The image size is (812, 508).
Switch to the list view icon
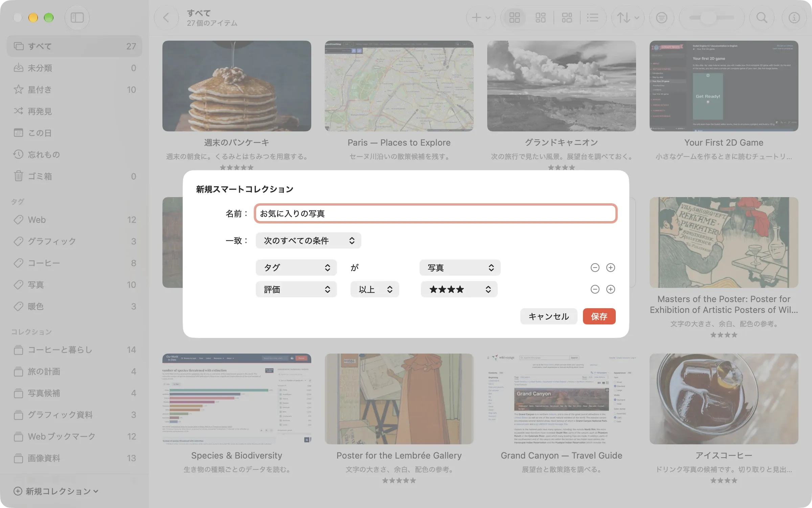tap(592, 18)
